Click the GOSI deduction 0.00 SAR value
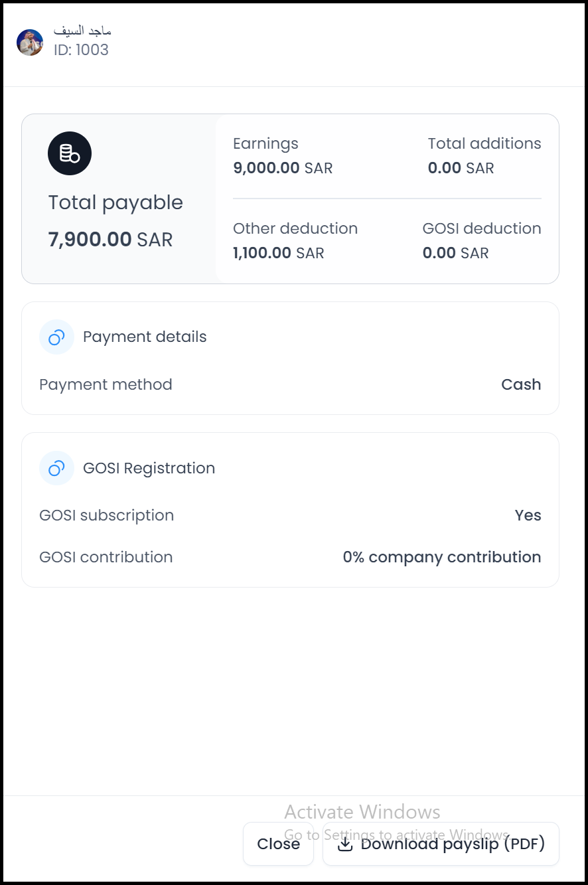Screen dimensions: 588x885 click(x=455, y=253)
